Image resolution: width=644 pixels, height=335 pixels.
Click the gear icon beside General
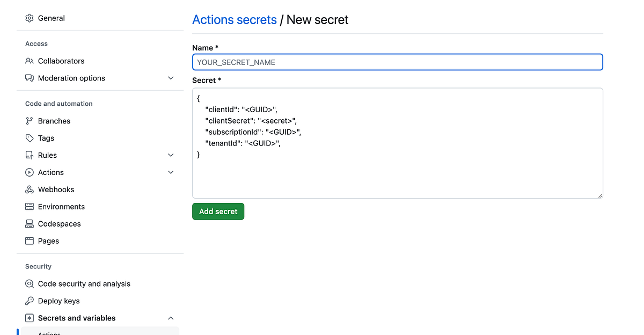pyautogui.click(x=30, y=18)
